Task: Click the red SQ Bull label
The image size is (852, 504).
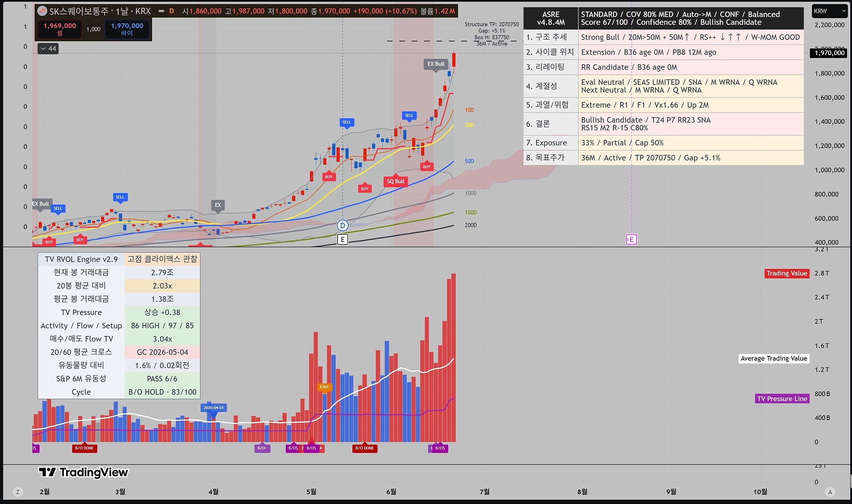Action: [x=395, y=181]
